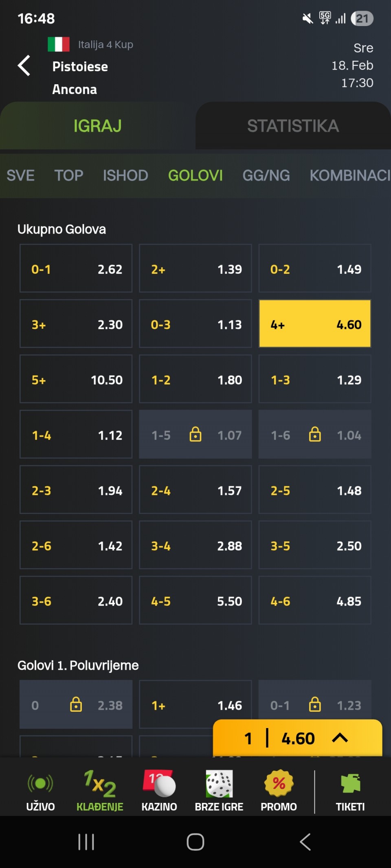The width and height of the screenshot is (391, 868).
Task: Tap the Android home button
Action: point(195,842)
